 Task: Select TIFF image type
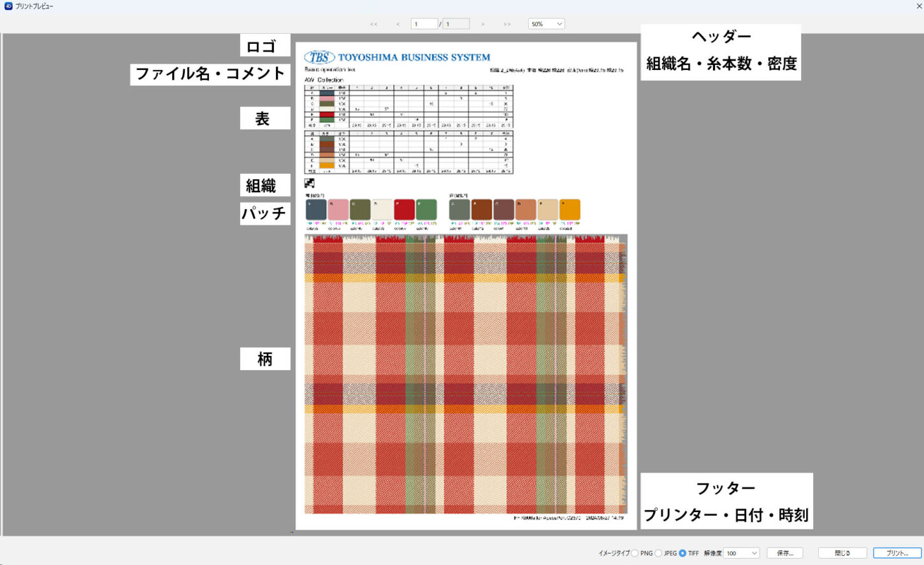[x=682, y=553]
